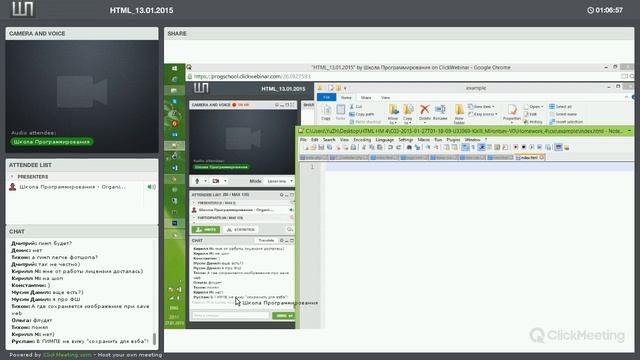Click Windows Start button on vertical taskbar
The height and width of the screenshot is (360, 640).
(174, 69)
